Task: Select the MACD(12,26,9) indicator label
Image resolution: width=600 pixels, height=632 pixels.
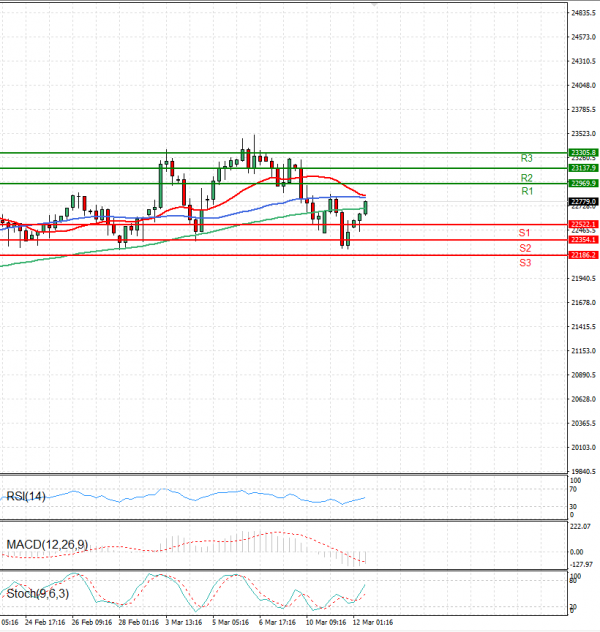Action: [x=45, y=544]
